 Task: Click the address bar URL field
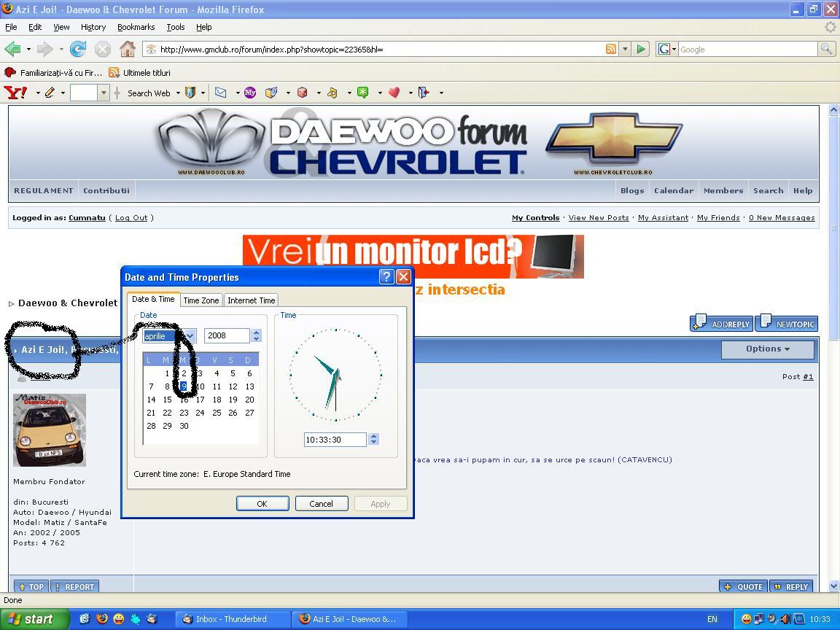click(382, 50)
